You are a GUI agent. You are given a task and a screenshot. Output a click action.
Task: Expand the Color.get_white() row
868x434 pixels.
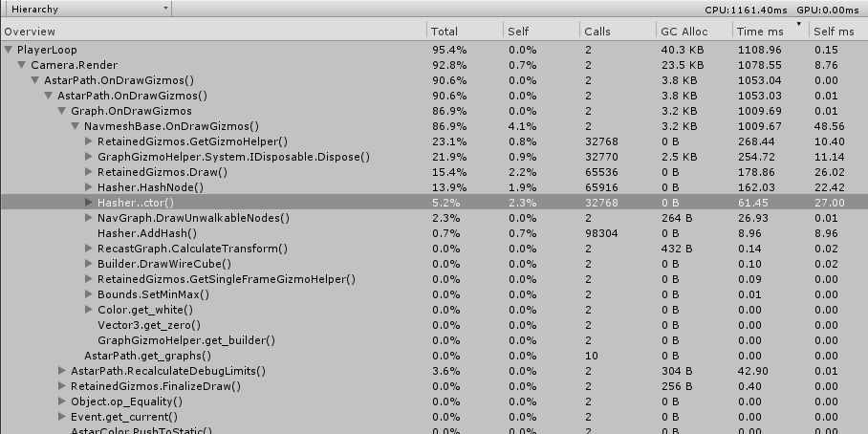pos(89,310)
